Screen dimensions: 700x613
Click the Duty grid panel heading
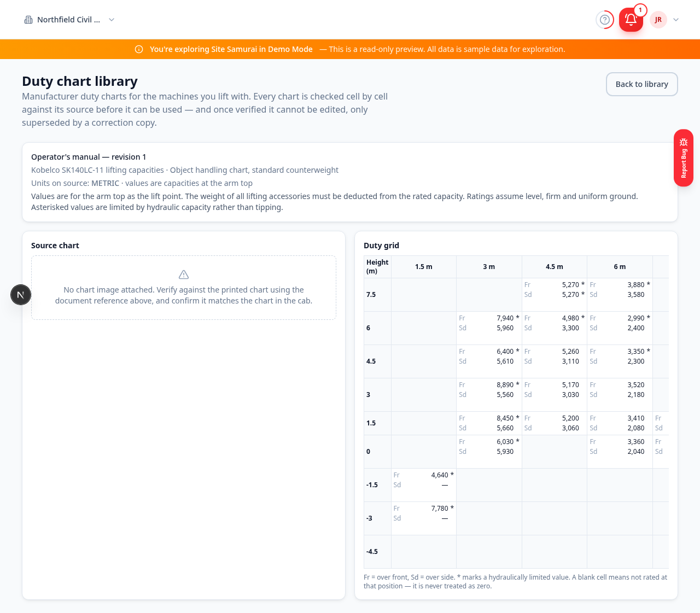381,246
